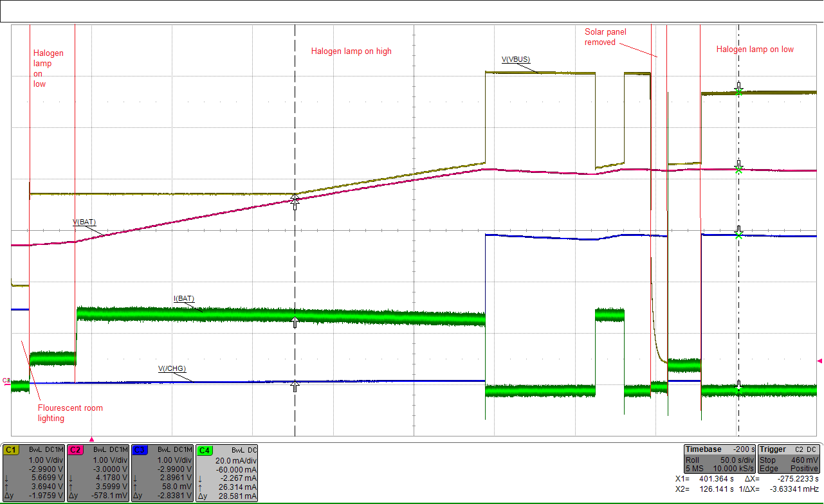Click the V(VBUS) trace label
The image size is (824, 504).
click(x=515, y=59)
